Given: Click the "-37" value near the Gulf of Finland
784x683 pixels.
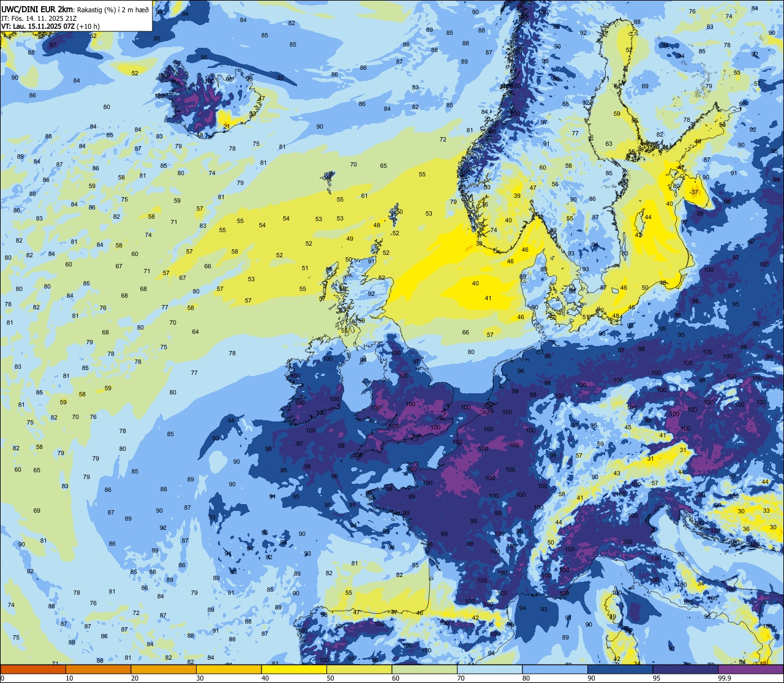Looking at the screenshot, I should tap(693, 192).
